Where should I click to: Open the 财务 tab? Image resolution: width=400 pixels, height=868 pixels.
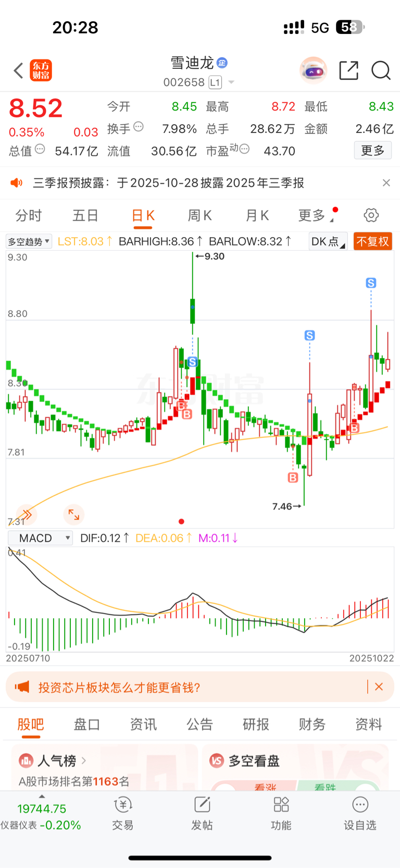[x=312, y=724]
